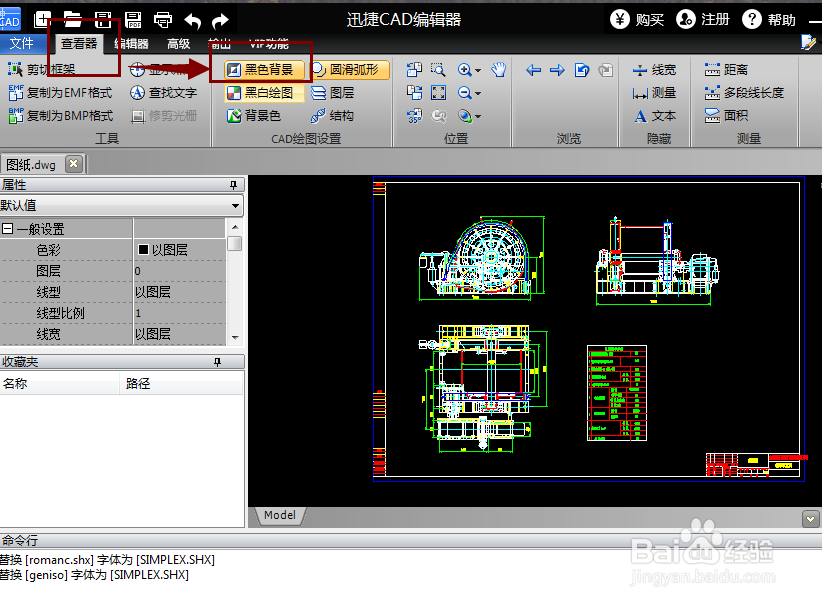Click the print icon in title bar
Viewport: 822px width, 606px height.
(x=163, y=20)
